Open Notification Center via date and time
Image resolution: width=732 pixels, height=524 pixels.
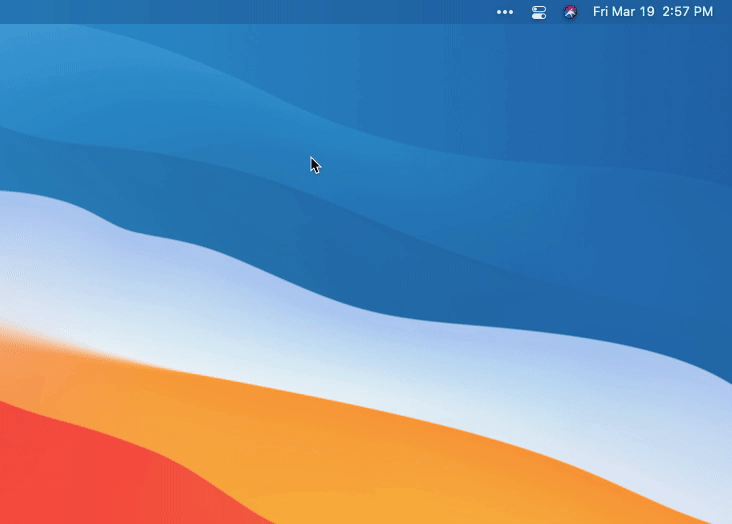[653, 12]
